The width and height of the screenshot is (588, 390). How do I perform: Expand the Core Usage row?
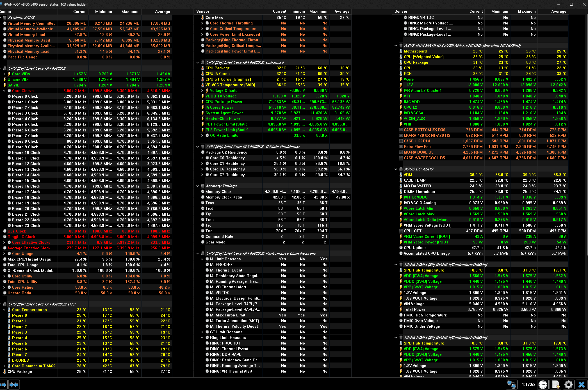tap(4, 254)
